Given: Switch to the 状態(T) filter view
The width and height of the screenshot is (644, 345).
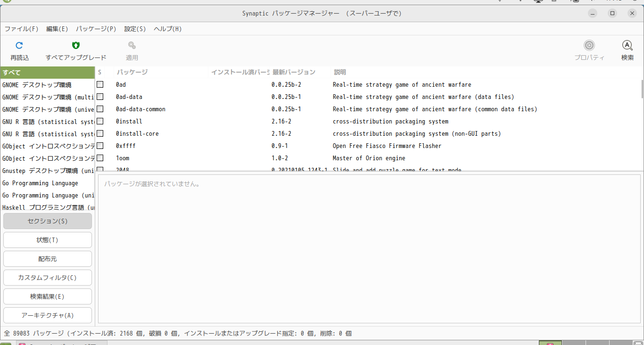Looking at the screenshot, I should click(x=47, y=239).
